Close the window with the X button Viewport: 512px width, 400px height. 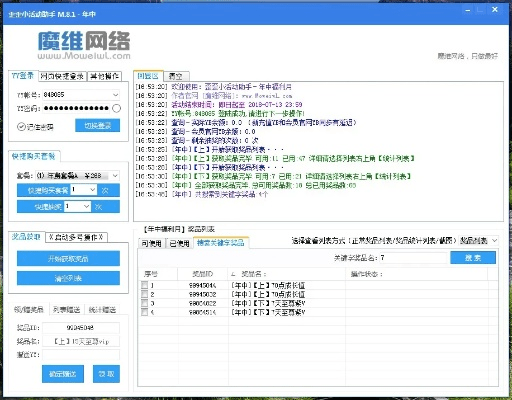[495, 10]
